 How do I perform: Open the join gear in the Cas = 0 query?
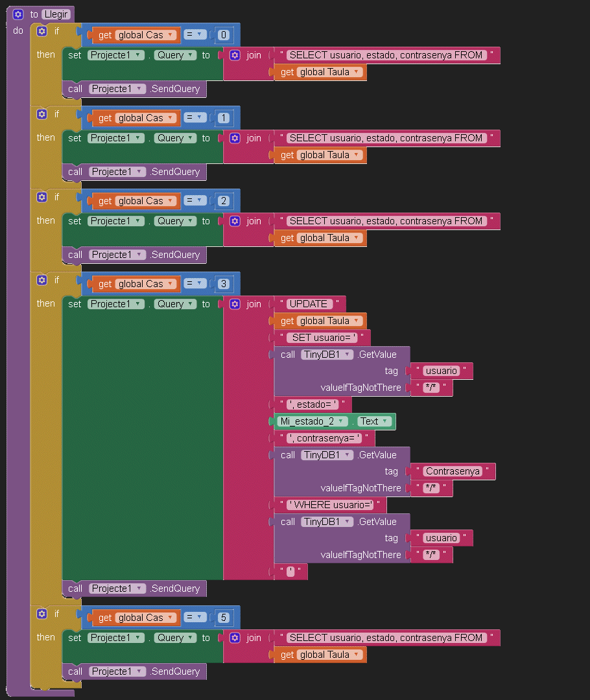(x=235, y=55)
